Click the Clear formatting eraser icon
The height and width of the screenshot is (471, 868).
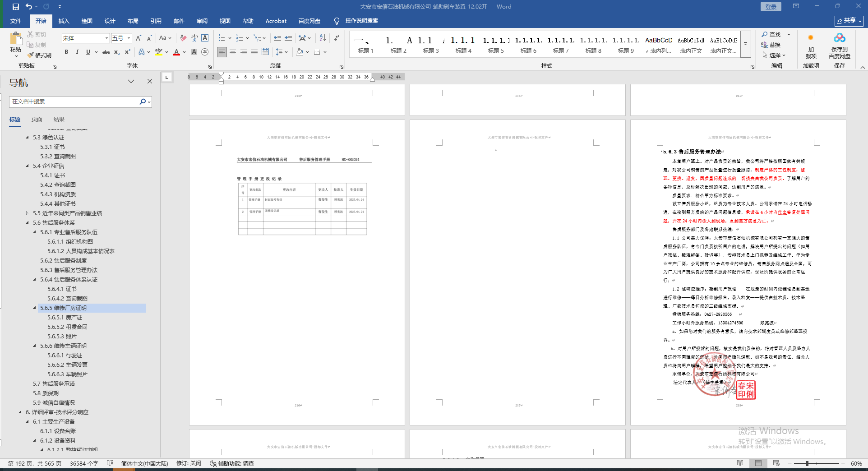pos(183,38)
